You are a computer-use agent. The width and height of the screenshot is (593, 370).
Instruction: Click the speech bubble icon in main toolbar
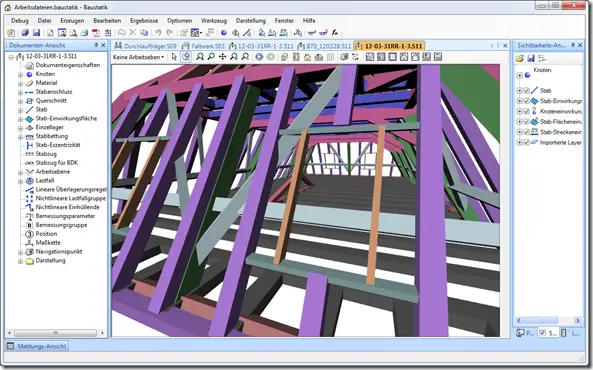[x=121, y=33]
